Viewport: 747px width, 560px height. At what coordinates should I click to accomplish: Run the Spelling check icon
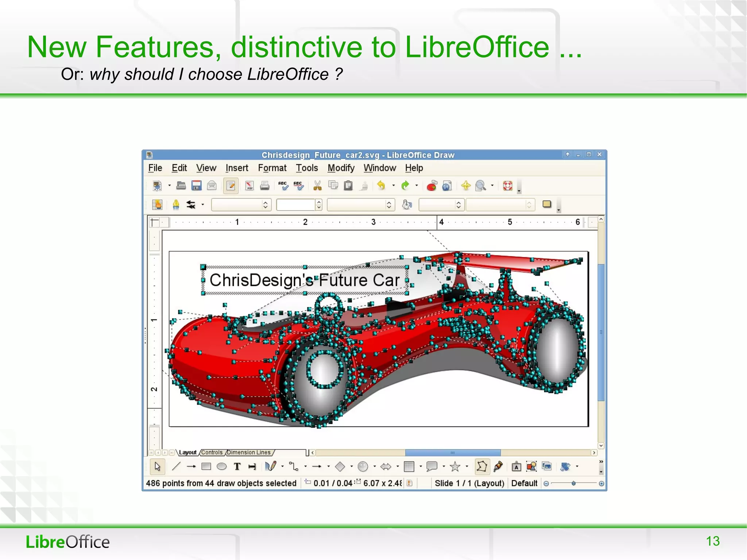[283, 186]
